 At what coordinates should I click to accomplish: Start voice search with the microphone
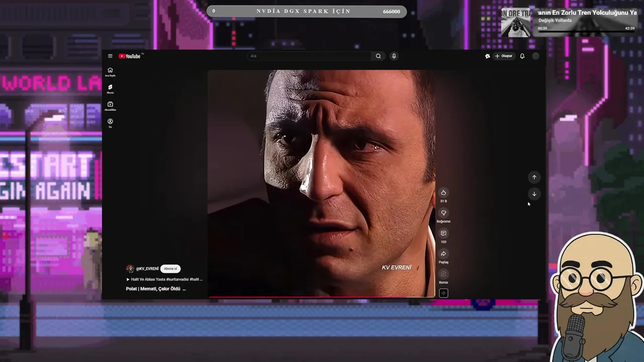[x=394, y=56]
